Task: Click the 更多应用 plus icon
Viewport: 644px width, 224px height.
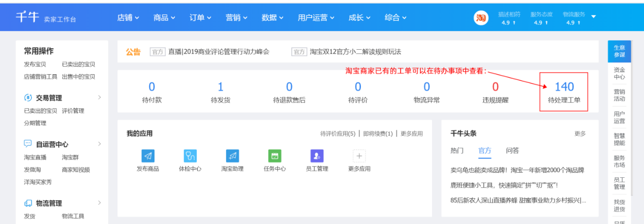Action: click(x=359, y=155)
